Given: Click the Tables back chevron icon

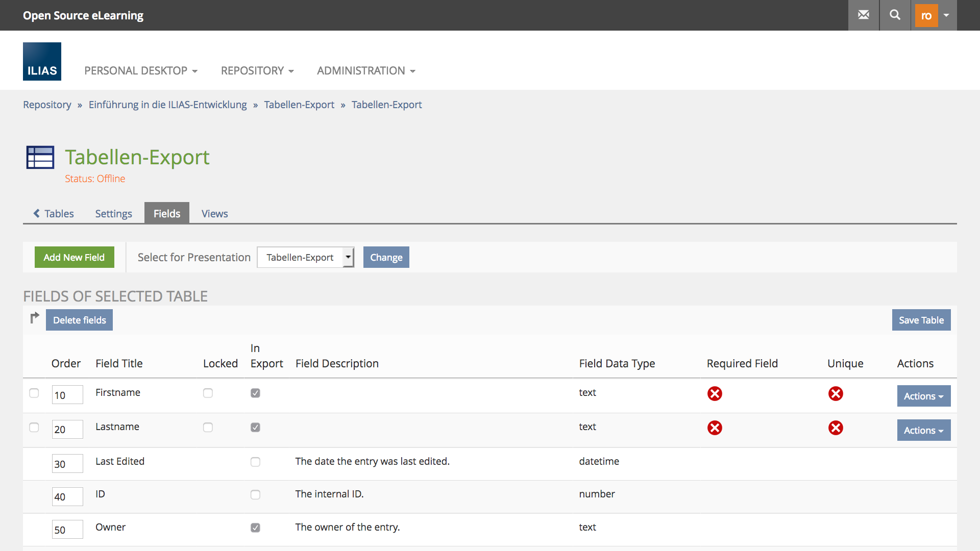Looking at the screenshot, I should 36,213.
